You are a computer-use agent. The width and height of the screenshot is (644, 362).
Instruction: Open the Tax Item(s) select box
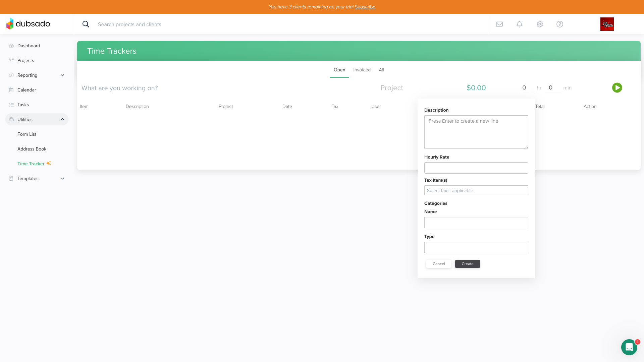(476, 190)
